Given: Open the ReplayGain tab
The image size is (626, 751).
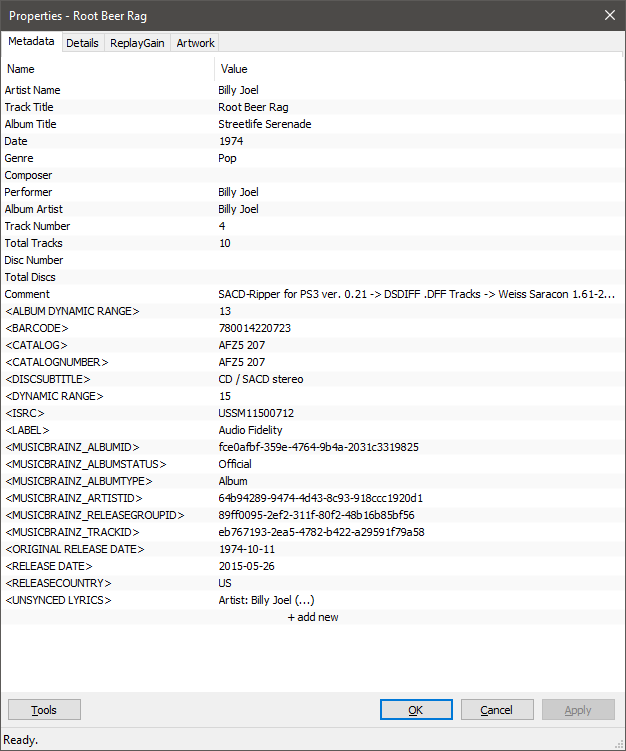Looking at the screenshot, I should tap(138, 43).
